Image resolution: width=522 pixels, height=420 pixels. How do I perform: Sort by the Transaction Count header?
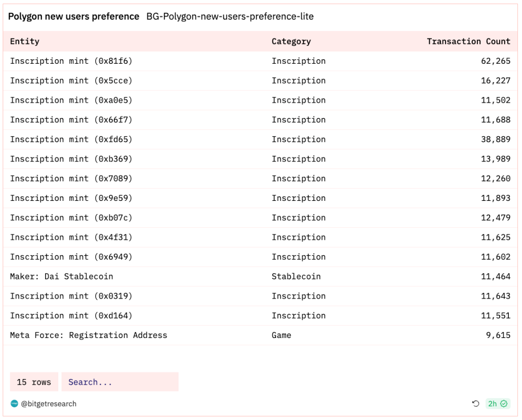[x=468, y=41]
